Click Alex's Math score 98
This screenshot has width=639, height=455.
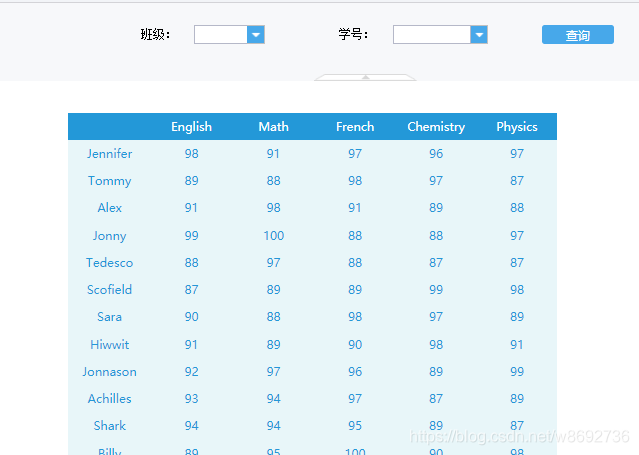pyautogui.click(x=273, y=208)
